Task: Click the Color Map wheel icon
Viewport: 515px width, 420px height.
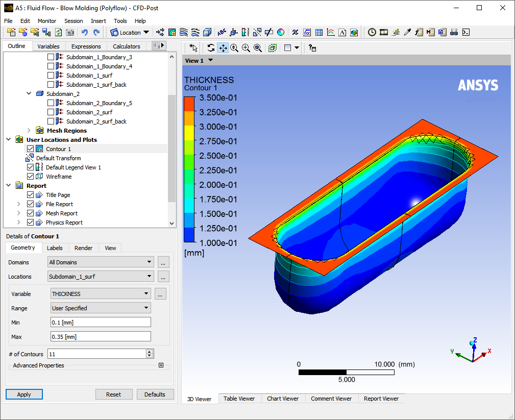Action: tap(281, 32)
